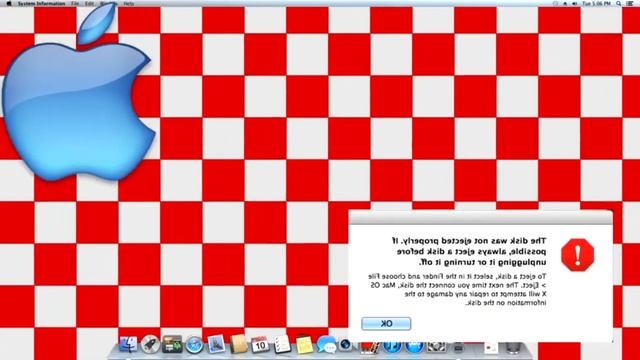The width and height of the screenshot is (640, 360).
Task: Open System Preferences gear icon in Dock
Action: [x=436, y=347]
